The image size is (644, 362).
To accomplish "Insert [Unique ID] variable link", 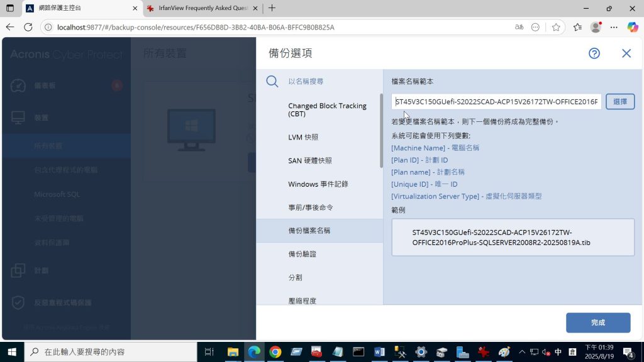I will click(409, 184).
